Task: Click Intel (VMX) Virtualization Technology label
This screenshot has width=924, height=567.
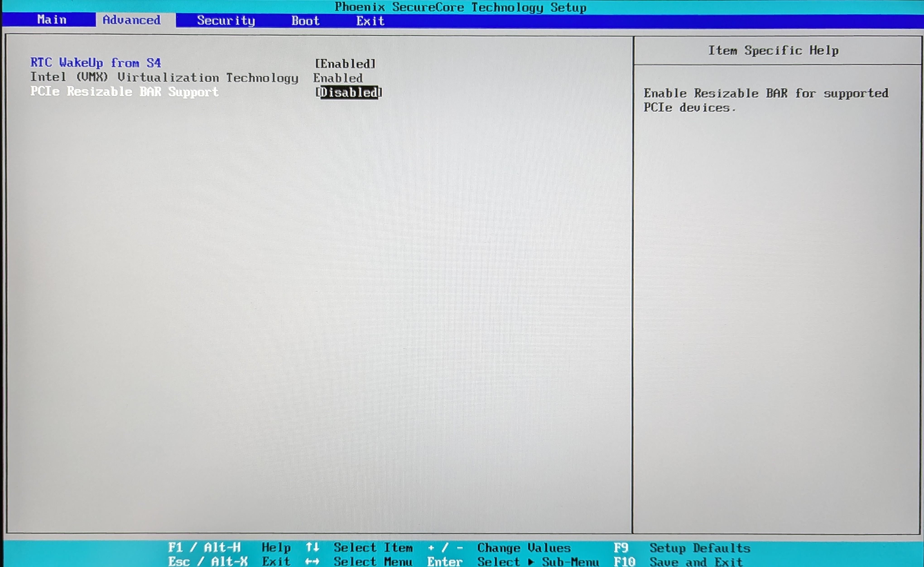Action: (x=164, y=78)
